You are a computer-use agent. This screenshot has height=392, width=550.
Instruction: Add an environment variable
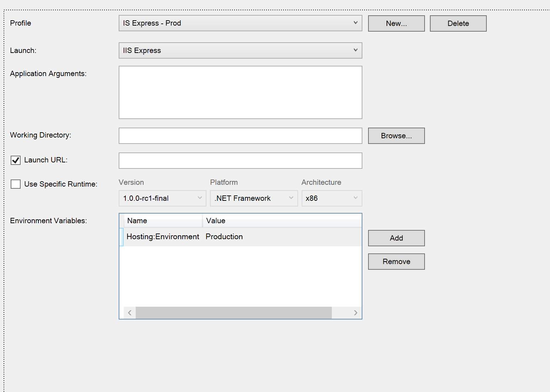(397, 238)
